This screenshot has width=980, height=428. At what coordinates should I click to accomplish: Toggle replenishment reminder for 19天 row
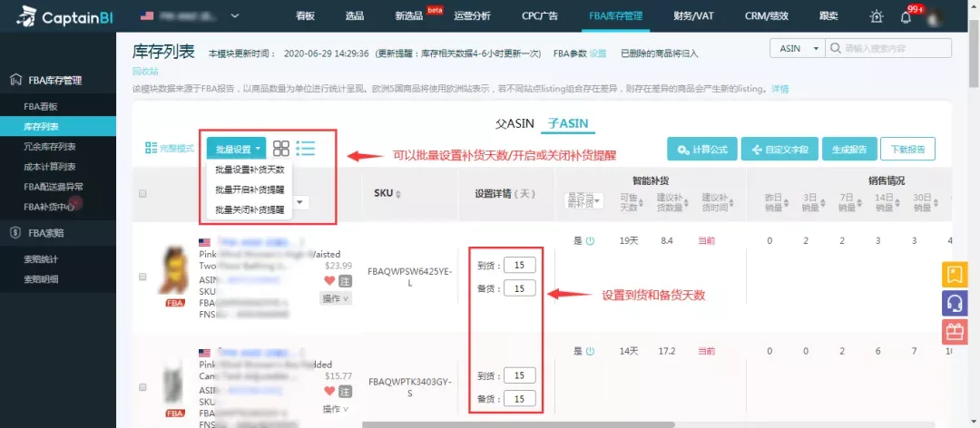(590, 240)
